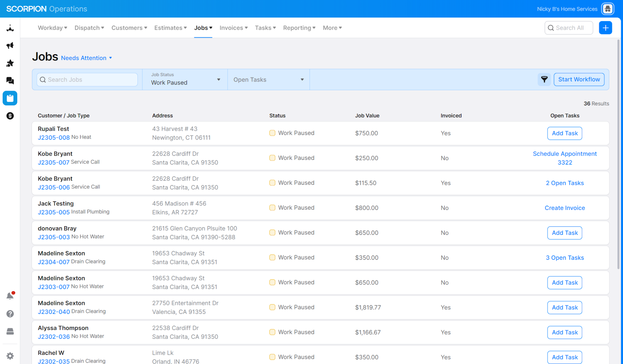The height and width of the screenshot is (364, 623).
Task: Expand the Needs Attention view selector
Action: point(86,58)
